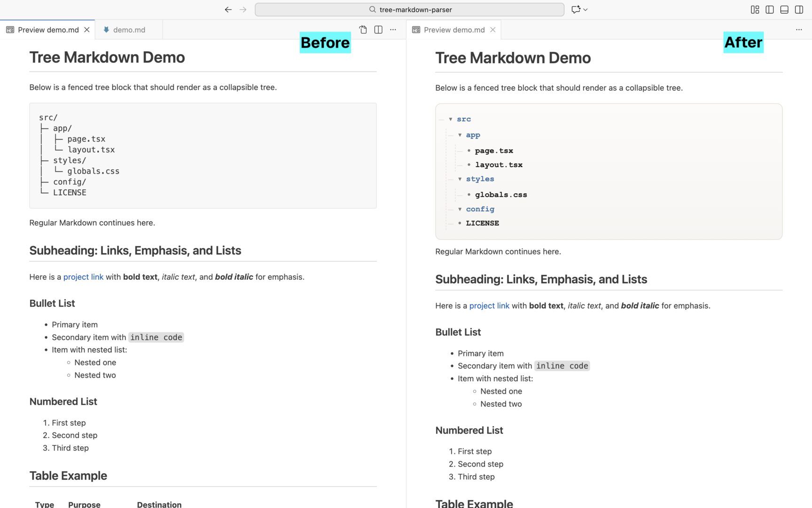Toggle the left sidebar layout control
812x508 pixels.
coord(769,9)
